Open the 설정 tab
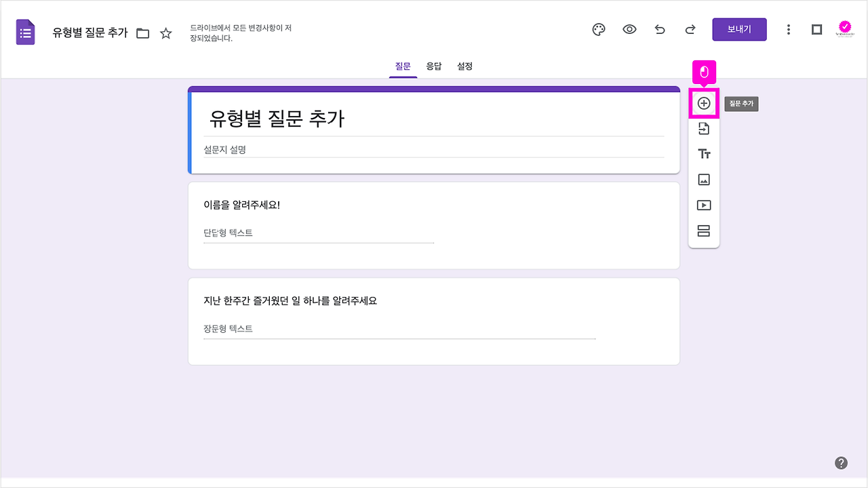The height and width of the screenshot is (488, 868). pyautogui.click(x=465, y=66)
